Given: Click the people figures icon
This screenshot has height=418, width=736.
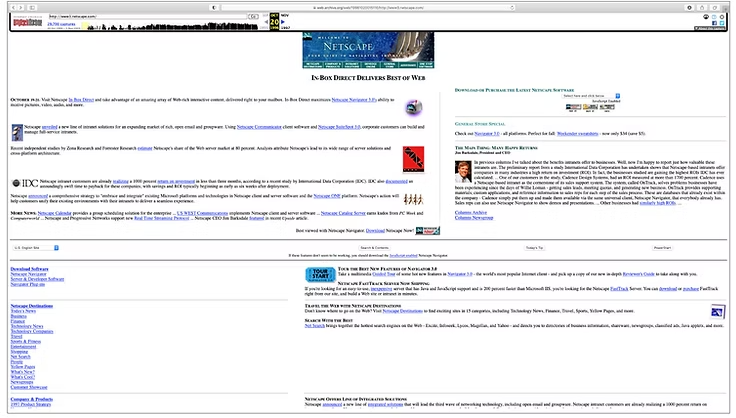Looking at the screenshot, I should 413,199.
